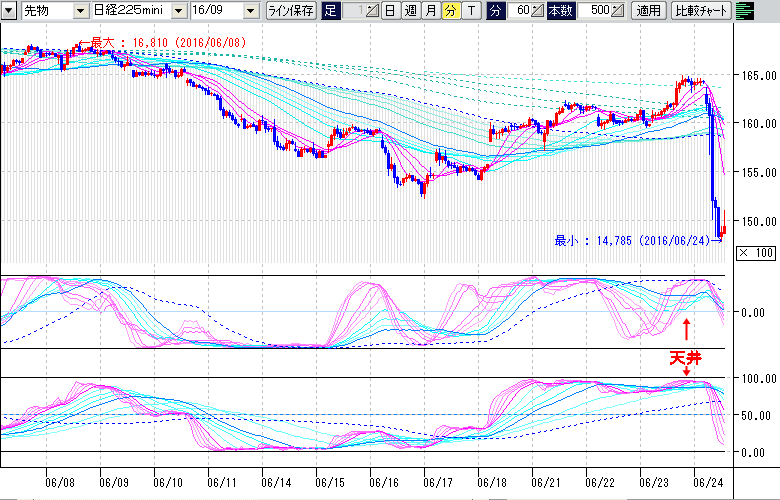The height and width of the screenshot is (500, 780).
Task: Select the 月 monthly timeframe toggle
Action: [431, 10]
